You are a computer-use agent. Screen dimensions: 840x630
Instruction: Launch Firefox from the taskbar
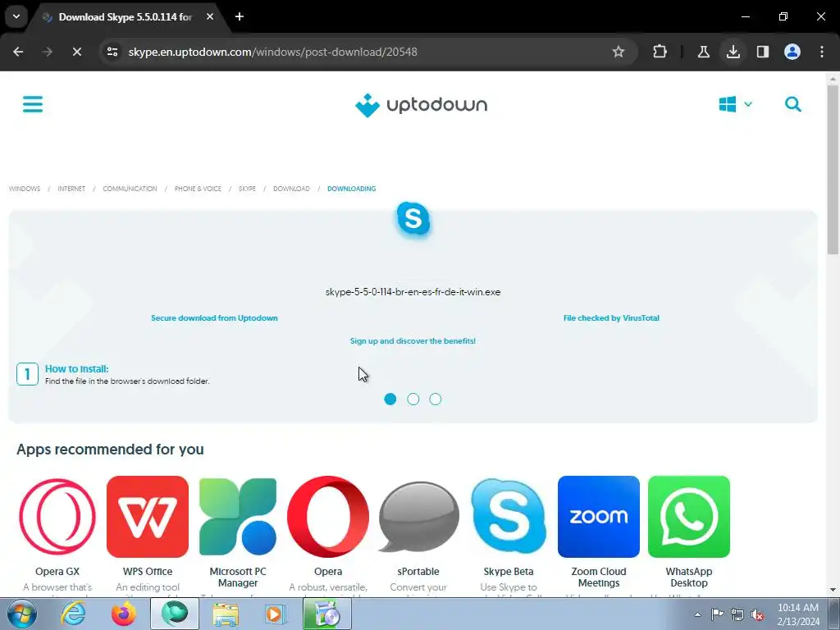click(x=123, y=614)
